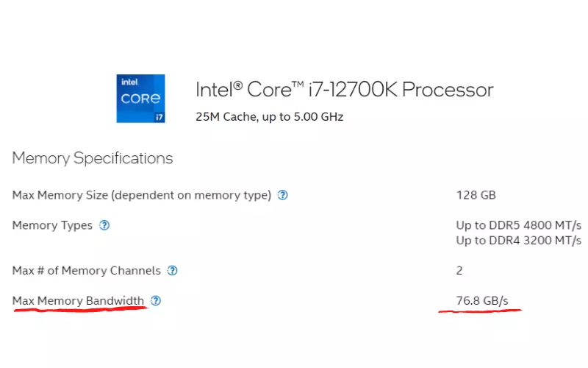Select the Max Memory Size label text
The width and height of the screenshot is (588, 368).
click(141, 195)
